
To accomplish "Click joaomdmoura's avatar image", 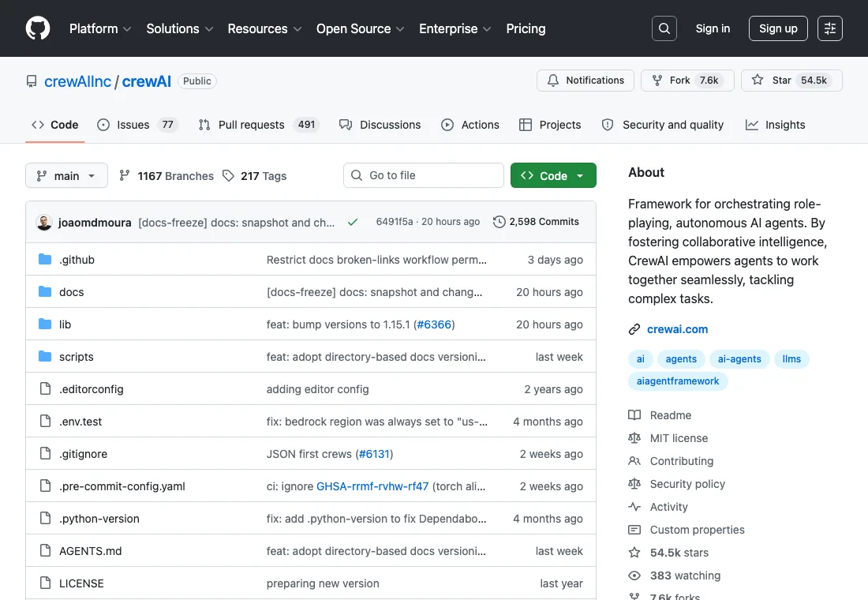I will coord(43,222).
